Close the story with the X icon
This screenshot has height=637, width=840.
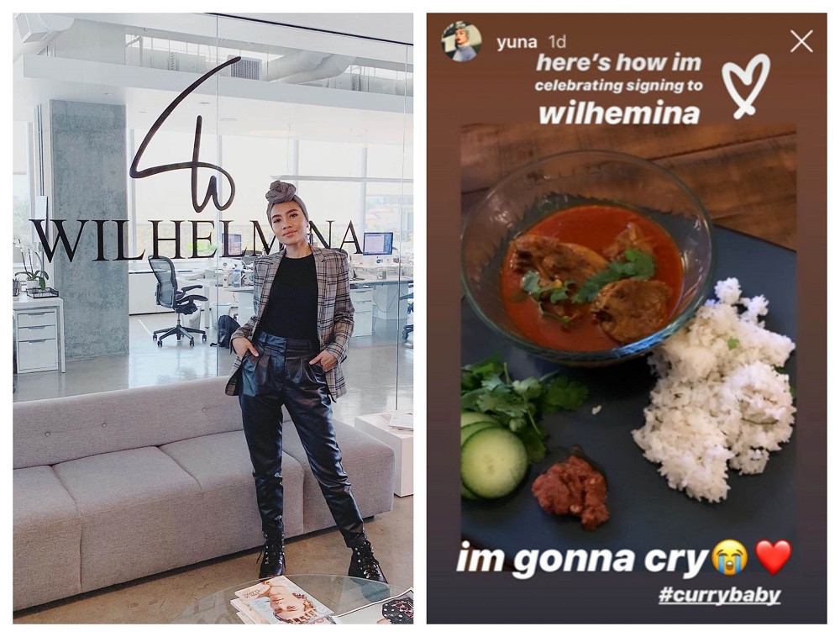pos(801,40)
